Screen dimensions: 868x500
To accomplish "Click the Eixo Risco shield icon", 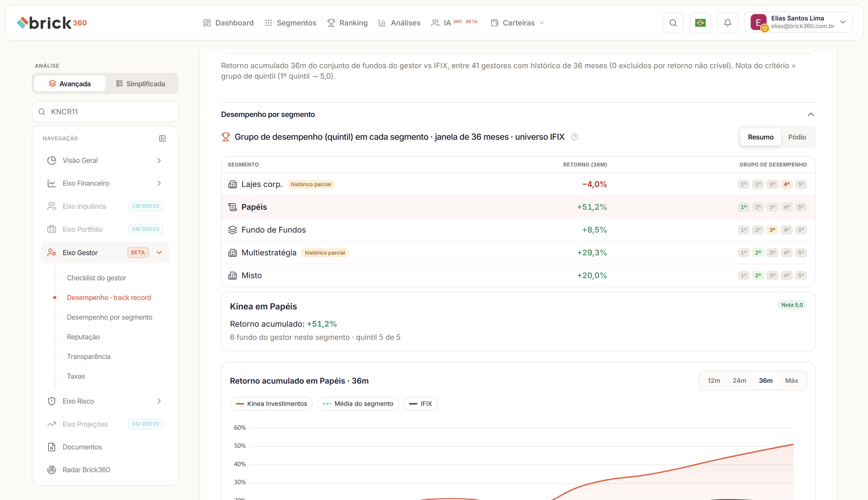I will (51, 401).
